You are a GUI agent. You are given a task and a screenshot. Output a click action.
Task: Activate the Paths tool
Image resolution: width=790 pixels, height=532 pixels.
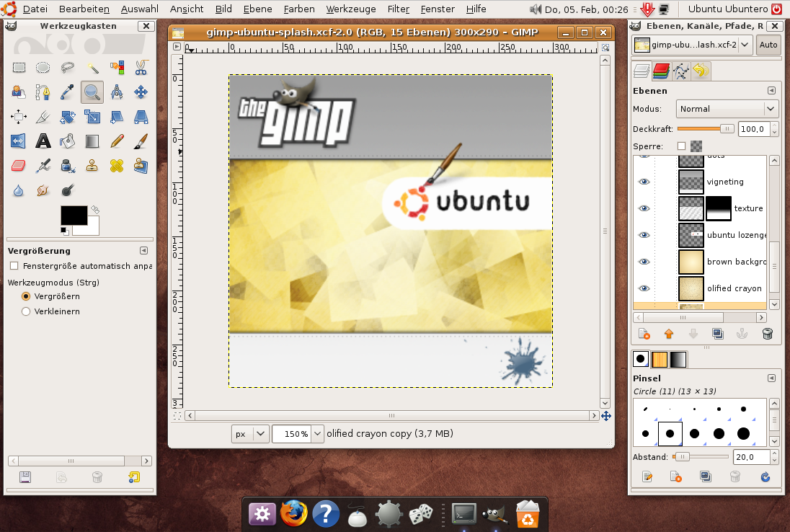(43, 92)
